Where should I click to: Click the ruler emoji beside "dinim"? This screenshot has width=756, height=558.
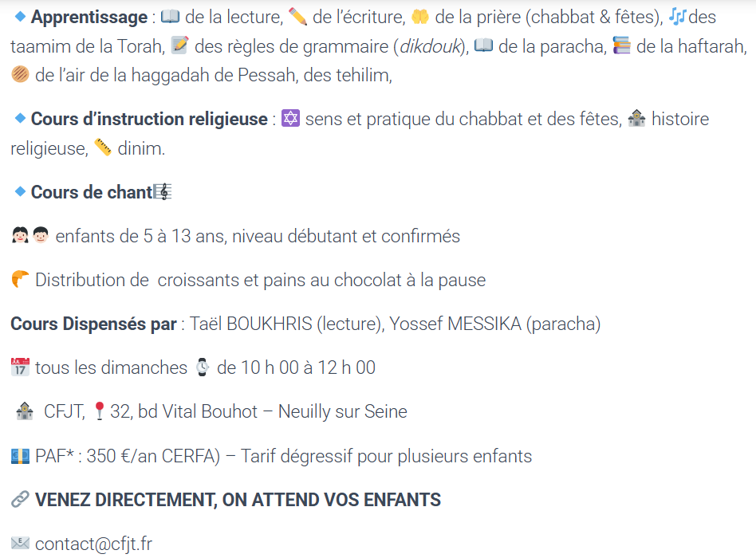[x=103, y=148]
